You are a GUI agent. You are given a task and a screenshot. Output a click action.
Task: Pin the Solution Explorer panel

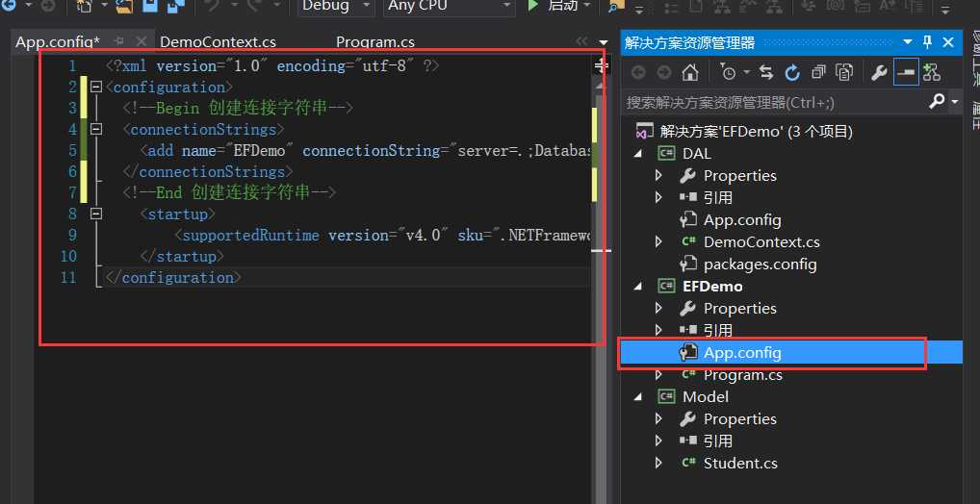(928, 42)
